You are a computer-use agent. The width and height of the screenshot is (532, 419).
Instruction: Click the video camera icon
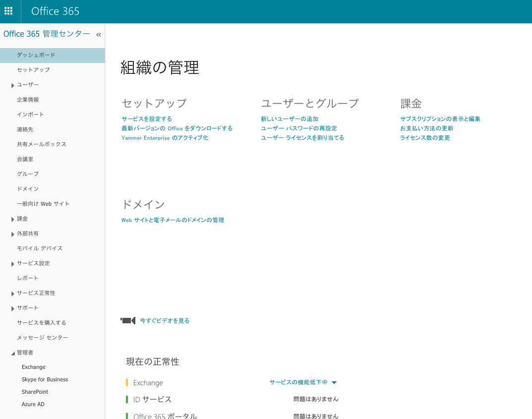click(128, 321)
